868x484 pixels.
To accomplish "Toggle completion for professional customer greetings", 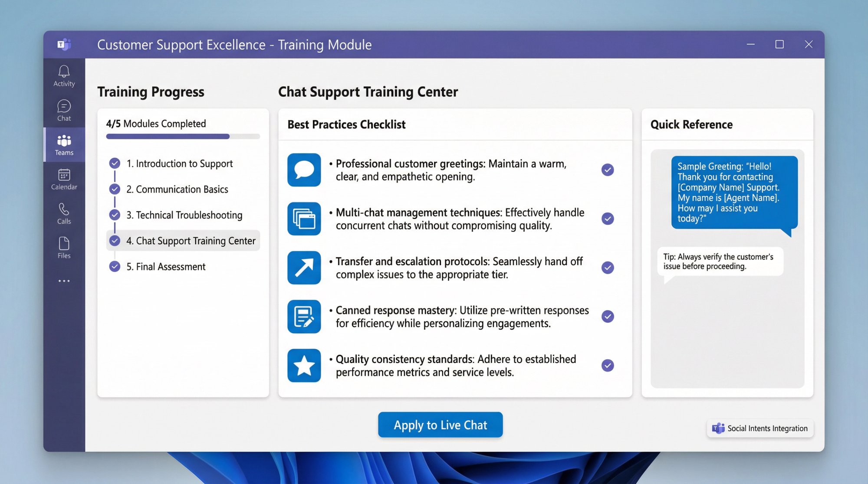I will click(x=607, y=170).
